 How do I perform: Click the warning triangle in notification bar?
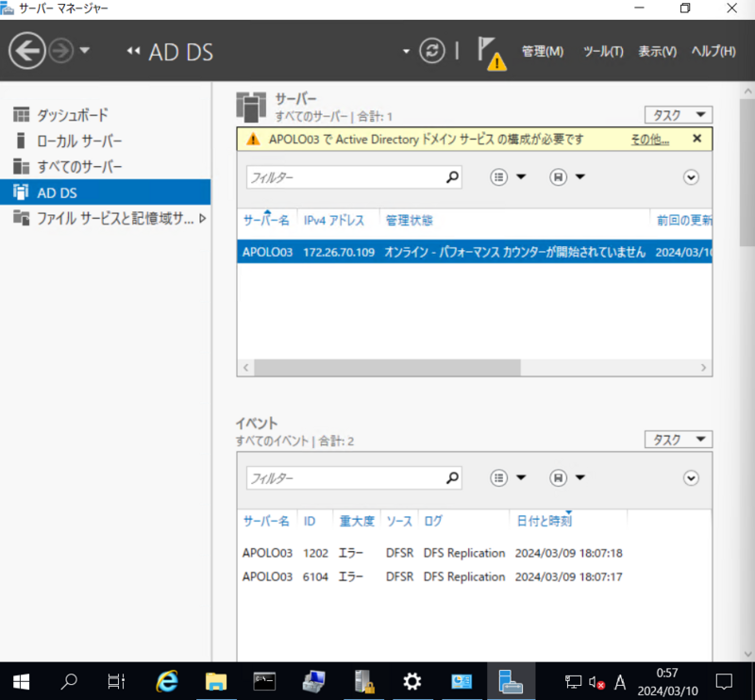point(253,139)
